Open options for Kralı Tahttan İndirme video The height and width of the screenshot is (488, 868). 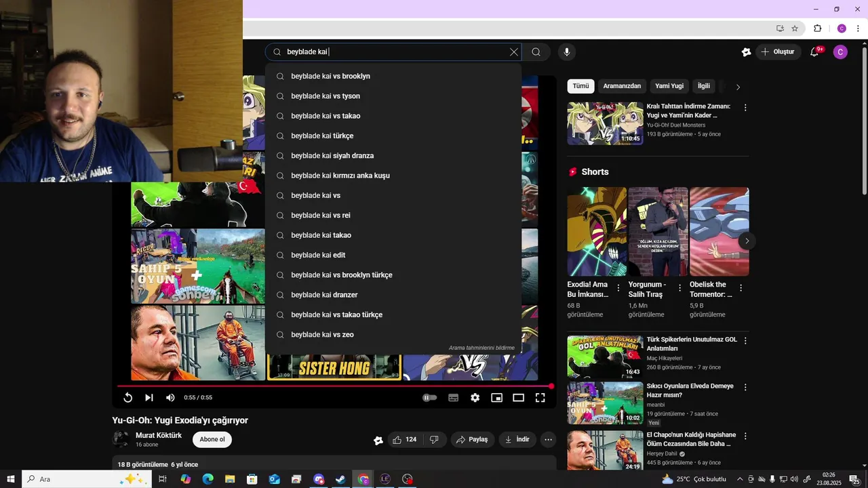pos(745,108)
